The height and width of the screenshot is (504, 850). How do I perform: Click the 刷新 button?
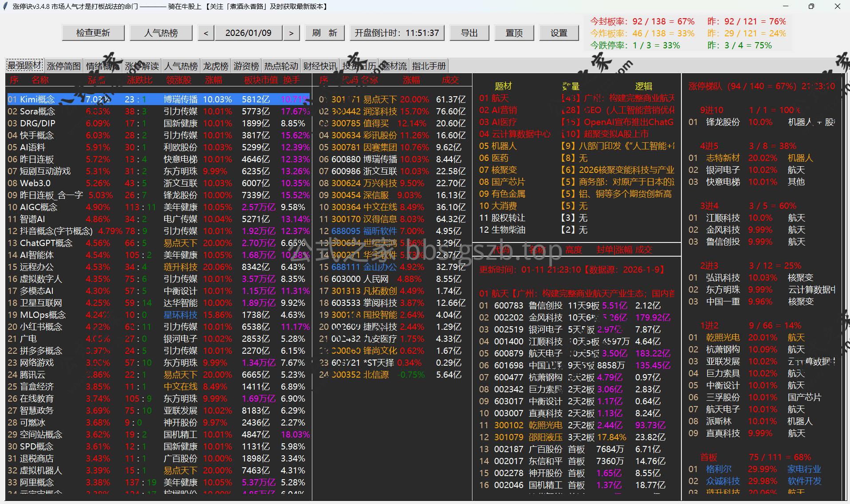pyautogui.click(x=325, y=33)
